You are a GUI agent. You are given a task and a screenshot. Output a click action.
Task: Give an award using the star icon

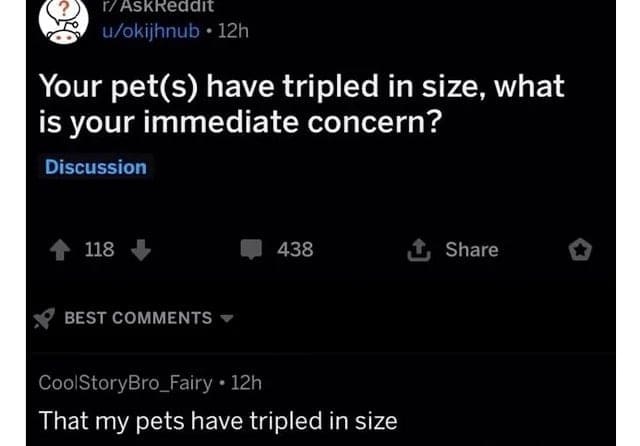580,250
